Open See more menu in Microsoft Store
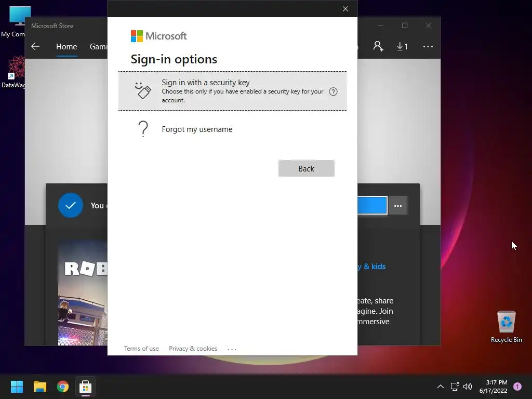The image size is (532, 399). 428,46
